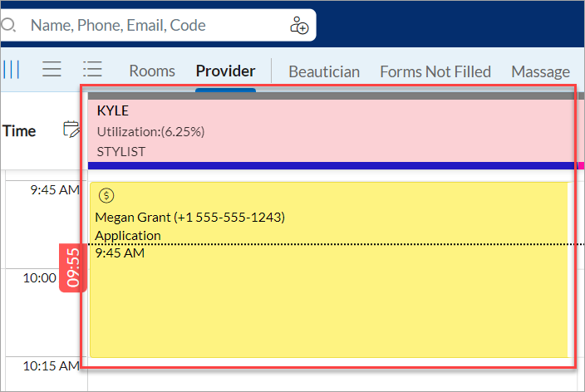Click the blue bar under Kyle's header
The width and height of the screenshot is (585, 392).
tap(332, 165)
